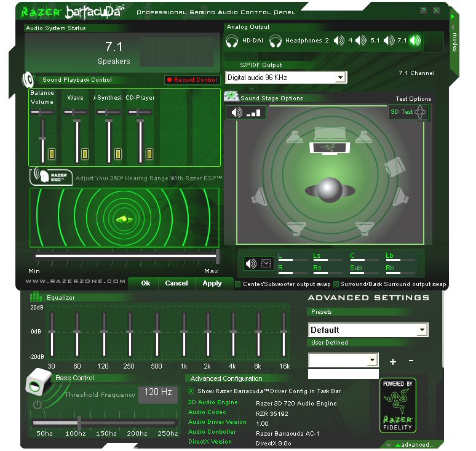Click the Equalizer bars icon
Screen dimensions: 476x451
pos(36,297)
